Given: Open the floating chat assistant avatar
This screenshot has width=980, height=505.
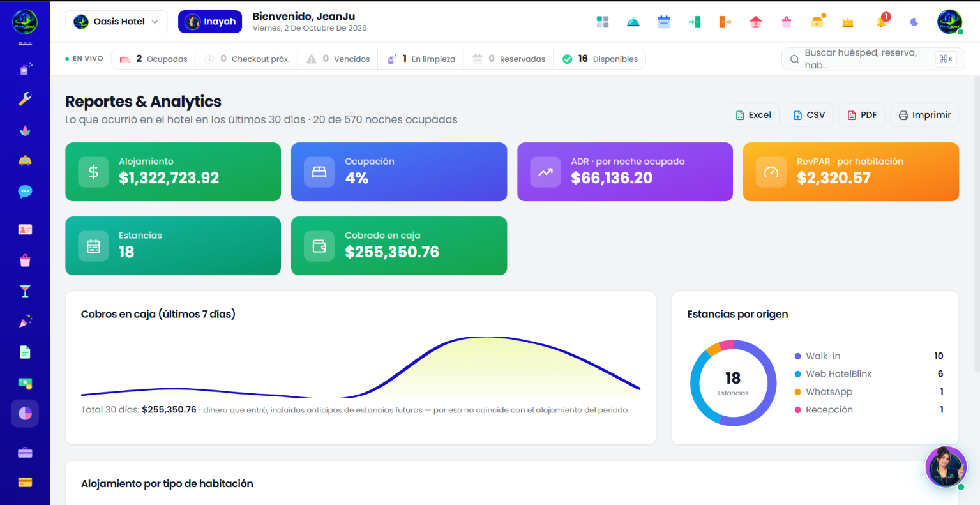Looking at the screenshot, I should 946,467.
